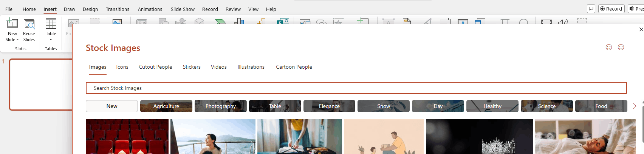Click the right arrow for more categories
This screenshot has height=154, width=644.
pyautogui.click(x=635, y=106)
